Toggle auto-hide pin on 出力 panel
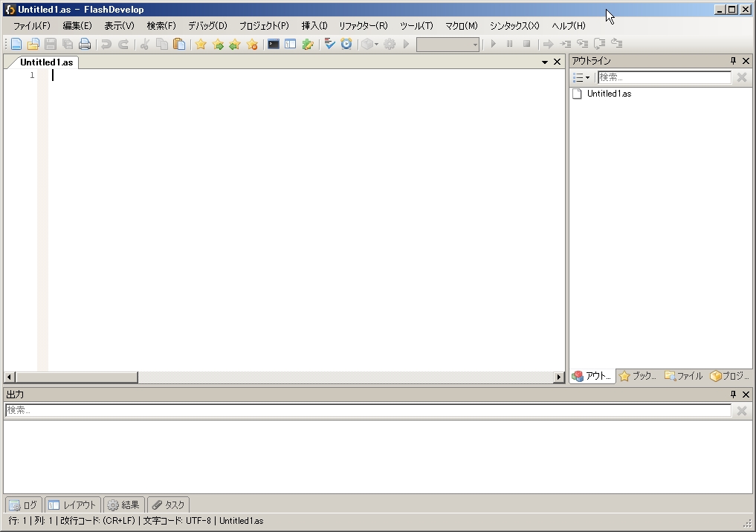Screen dimensions: 756x532 click(x=734, y=395)
